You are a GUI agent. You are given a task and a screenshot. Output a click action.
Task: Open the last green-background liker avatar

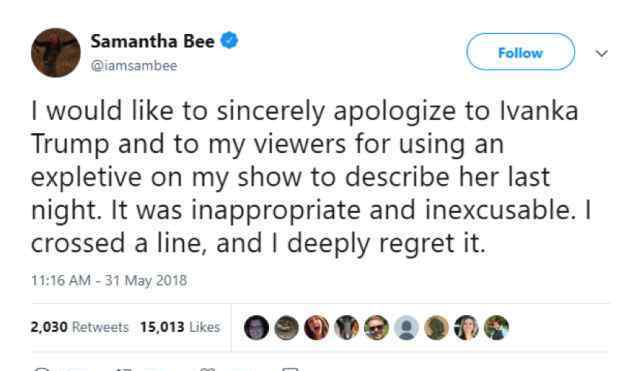pos(496,328)
